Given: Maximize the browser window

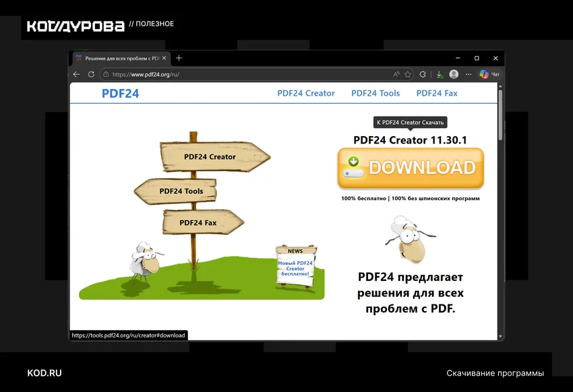Looking at the screenshot, I should coord(477,58).
